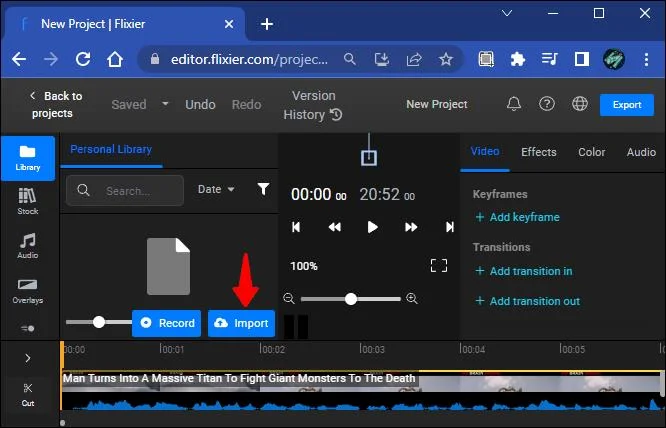Open the motion panel below Overlays
This screenshot has height=428, width=666.
click(28, 328)
